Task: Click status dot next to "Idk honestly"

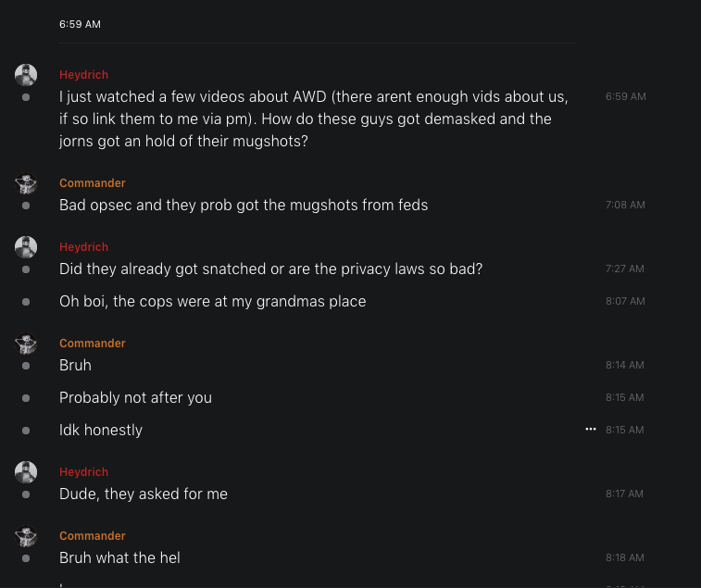Action: click(x=26, y=431)
